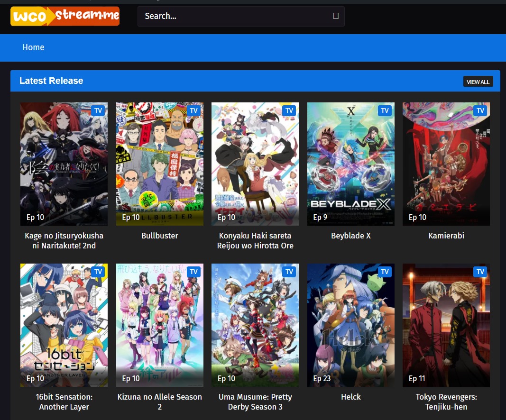Click TV badge on Kizuna no Allele poster

193,272
